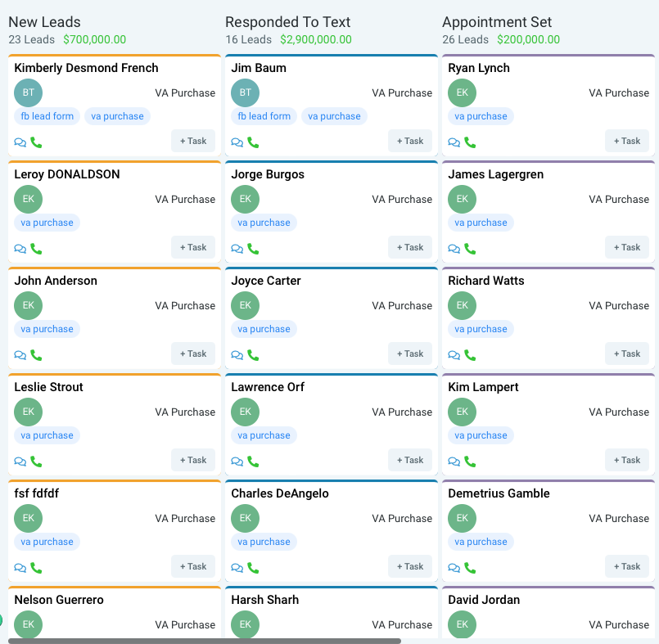659x644 pixels.
Task: Open conversation icon on Ryan Lynch card
Action: pos(454,142)
